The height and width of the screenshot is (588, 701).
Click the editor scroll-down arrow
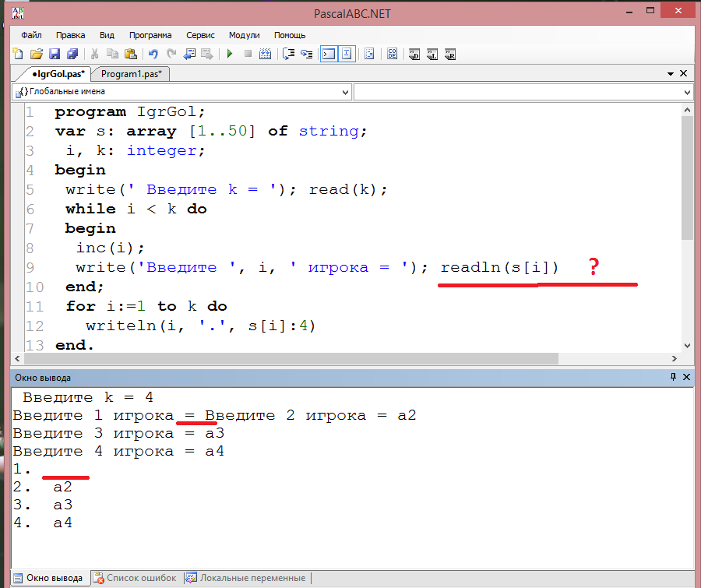point(687,346)
